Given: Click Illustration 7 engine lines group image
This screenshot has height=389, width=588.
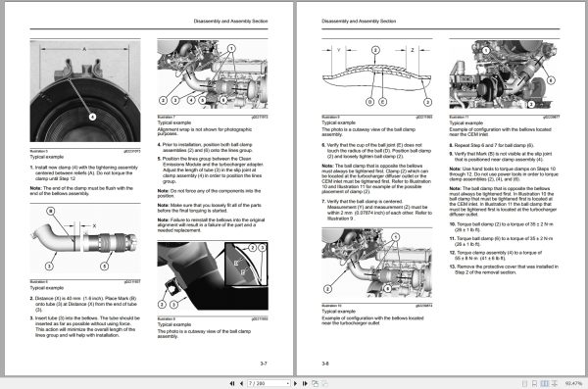Looking at the screenshot, I should pos(213,73).
